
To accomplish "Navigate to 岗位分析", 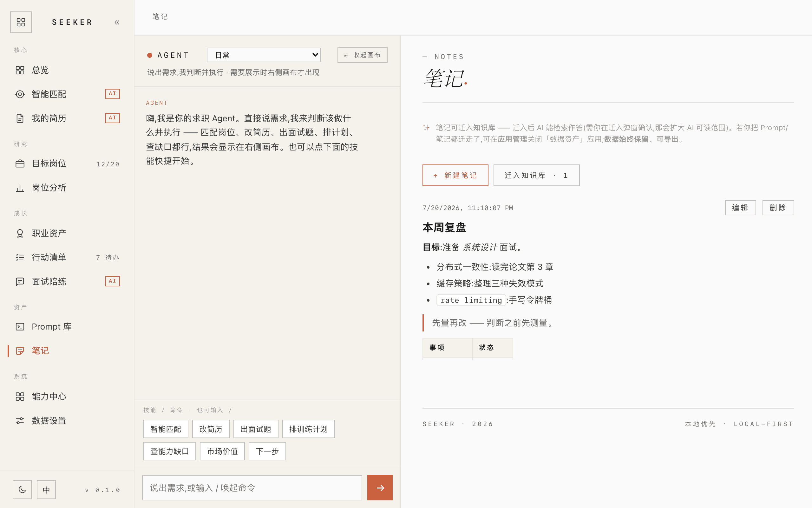I will coord(67,188).
